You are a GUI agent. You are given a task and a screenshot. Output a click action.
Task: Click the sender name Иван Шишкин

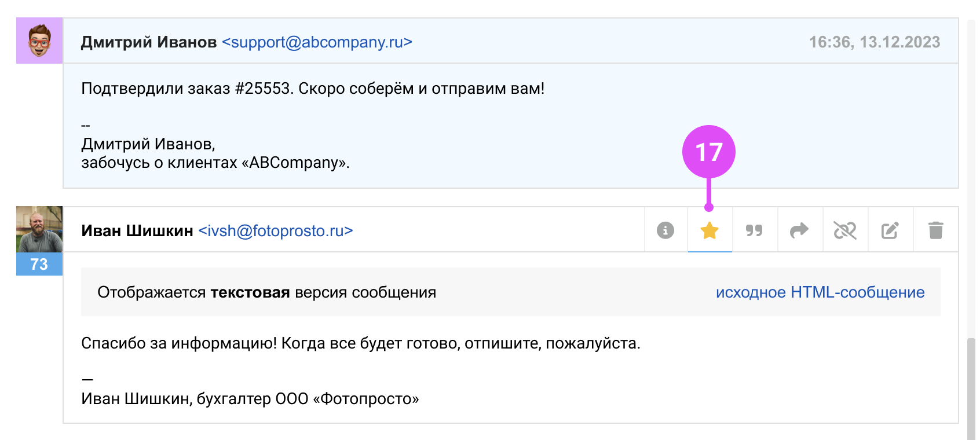tap(137, 231)
